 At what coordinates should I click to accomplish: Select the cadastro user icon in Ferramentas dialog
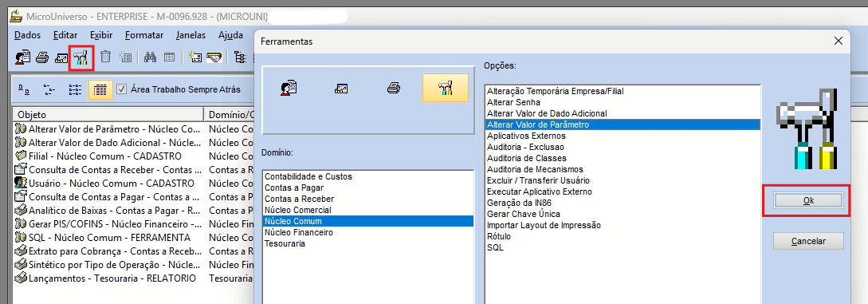[x=289, y=88]
